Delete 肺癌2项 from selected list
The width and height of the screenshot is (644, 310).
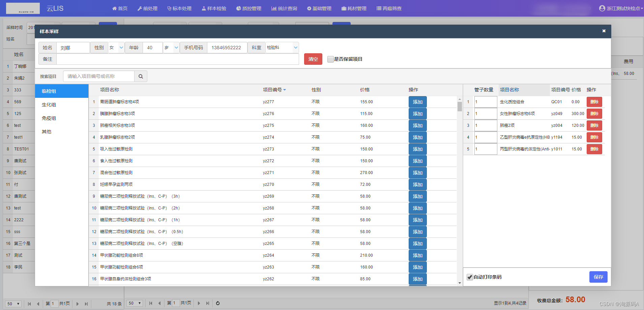tap(594, 125)
